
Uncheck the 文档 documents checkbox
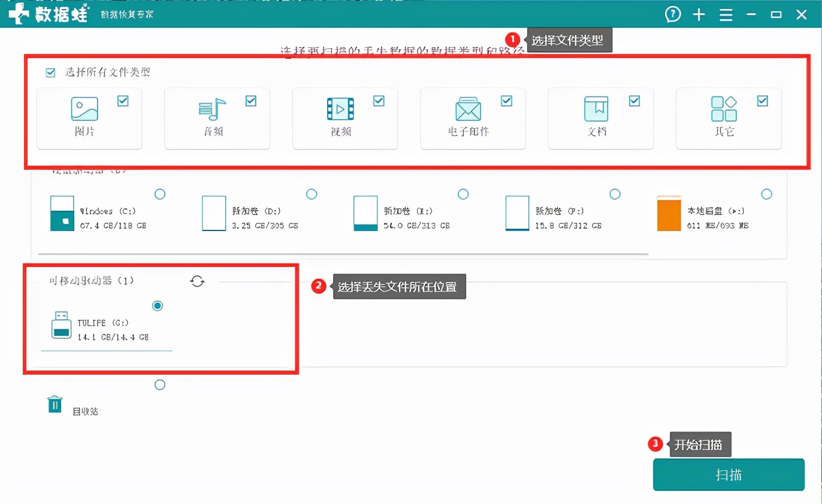[634, 101]
